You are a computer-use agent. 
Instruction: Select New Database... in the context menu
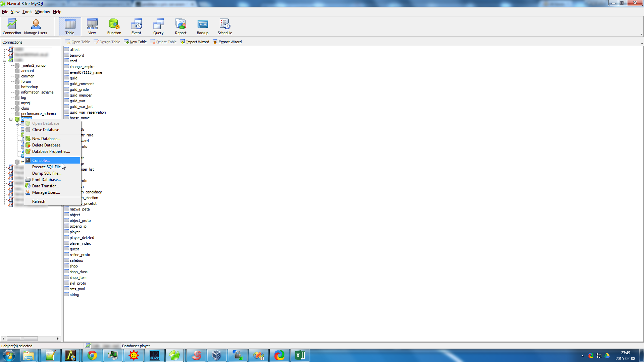pos(53,139)
